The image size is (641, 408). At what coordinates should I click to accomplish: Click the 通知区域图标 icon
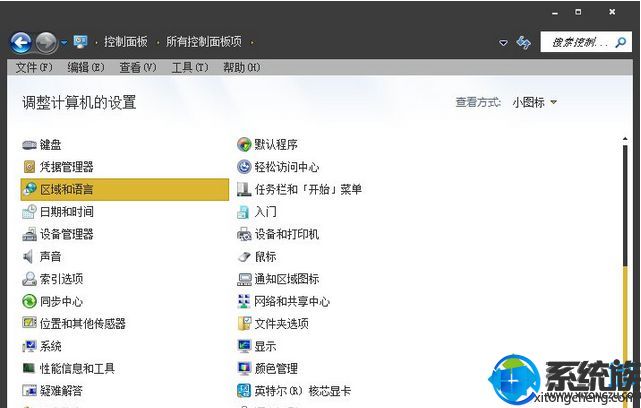[244, 279]
